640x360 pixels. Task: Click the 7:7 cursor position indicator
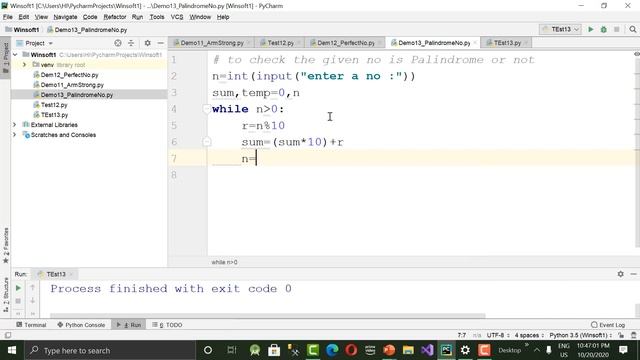click(462, 335)
